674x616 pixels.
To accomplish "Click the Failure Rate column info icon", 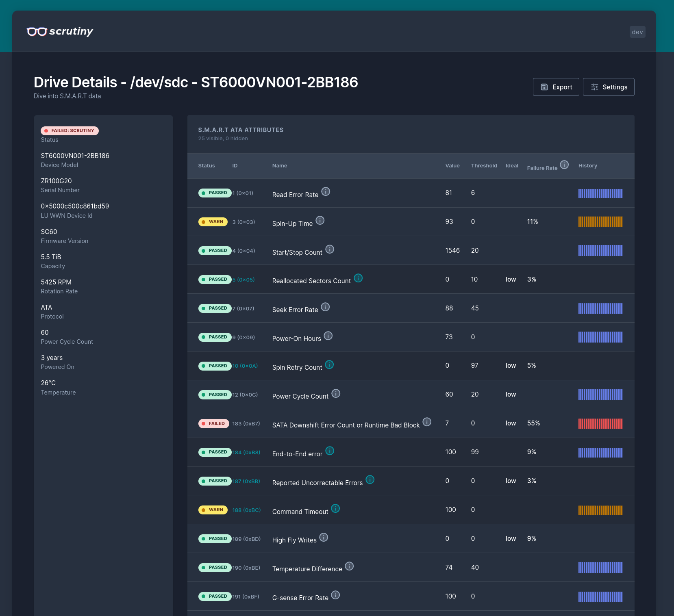I will [x=564, y=165].
